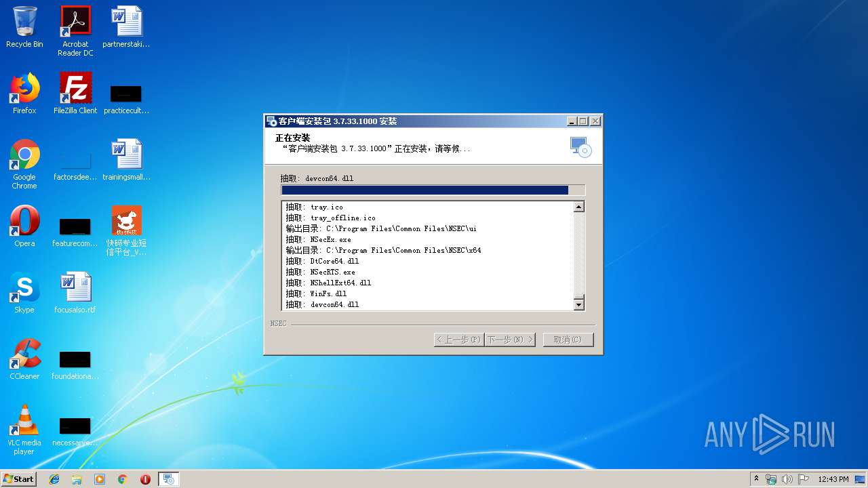Open the trainingsmall Word document

pos(126,160)
